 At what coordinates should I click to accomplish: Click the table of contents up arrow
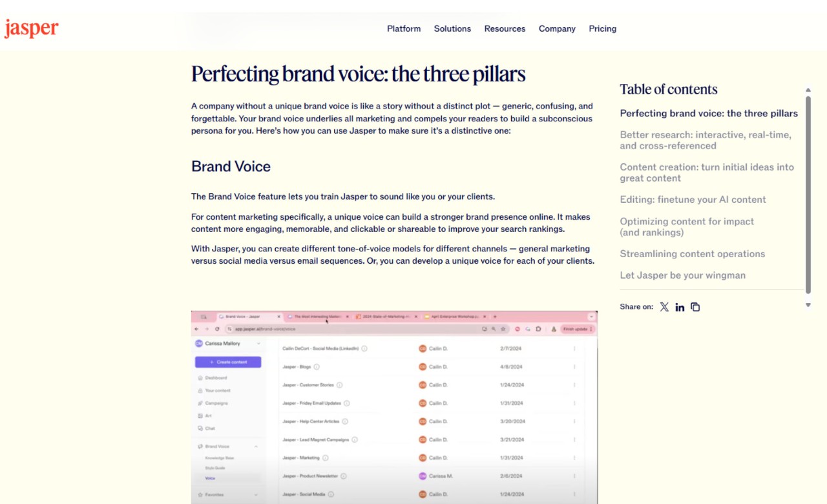point(808,90)
